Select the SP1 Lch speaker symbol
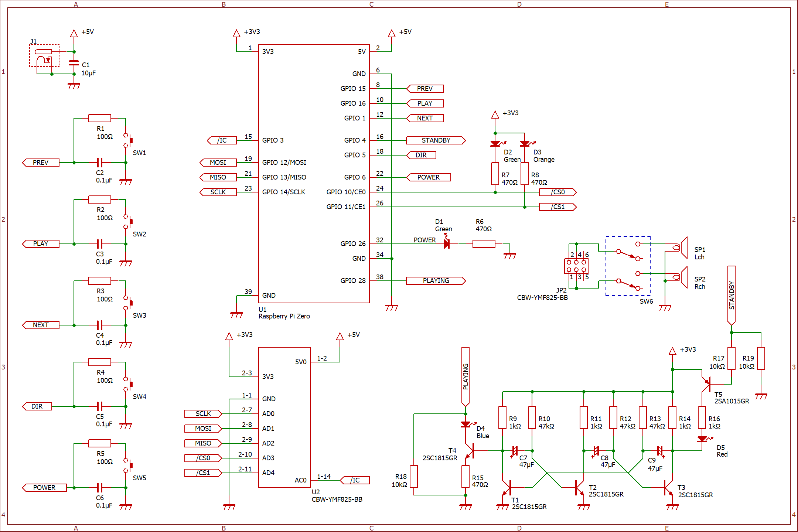 (x=680, y=248)
